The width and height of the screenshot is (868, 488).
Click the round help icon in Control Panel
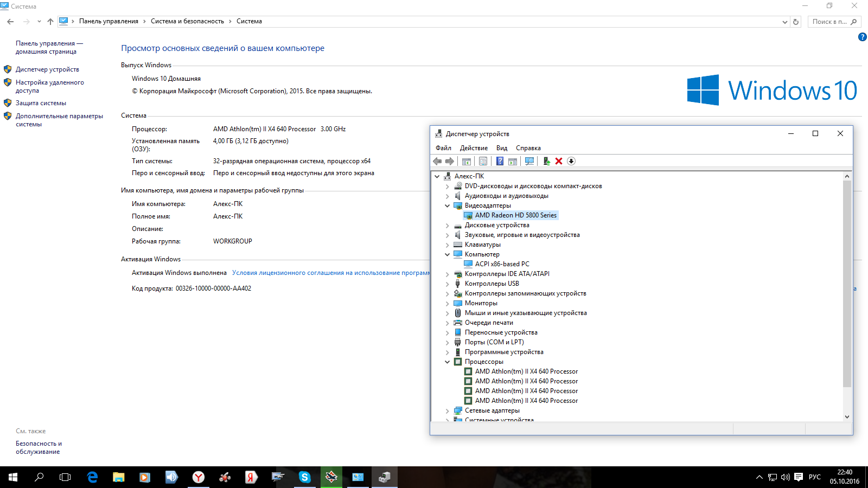[x=862, y=37]
